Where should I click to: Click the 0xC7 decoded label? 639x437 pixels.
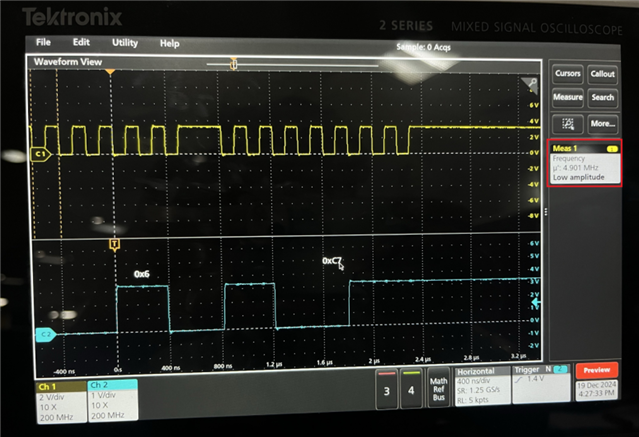(332, 260)
